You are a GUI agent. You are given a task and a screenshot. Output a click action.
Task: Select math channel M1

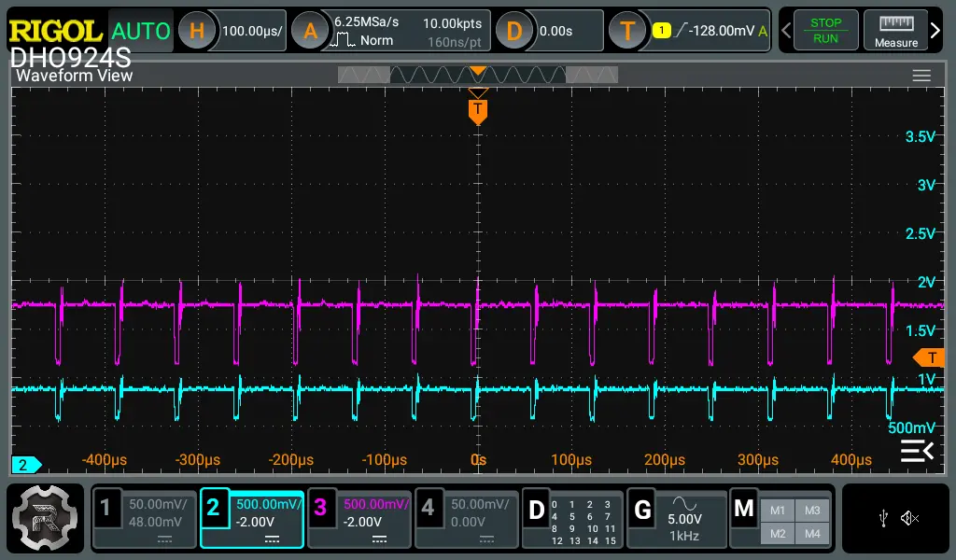click(778, 511)
